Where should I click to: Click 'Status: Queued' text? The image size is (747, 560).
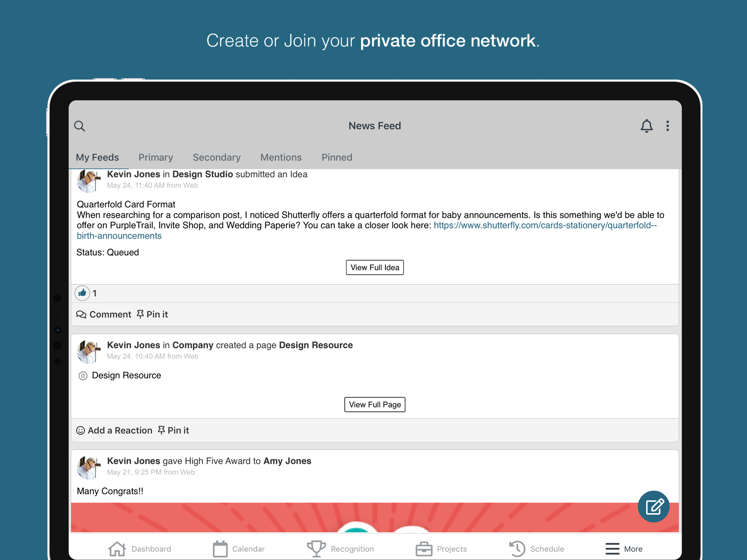[x=107, y=252]
